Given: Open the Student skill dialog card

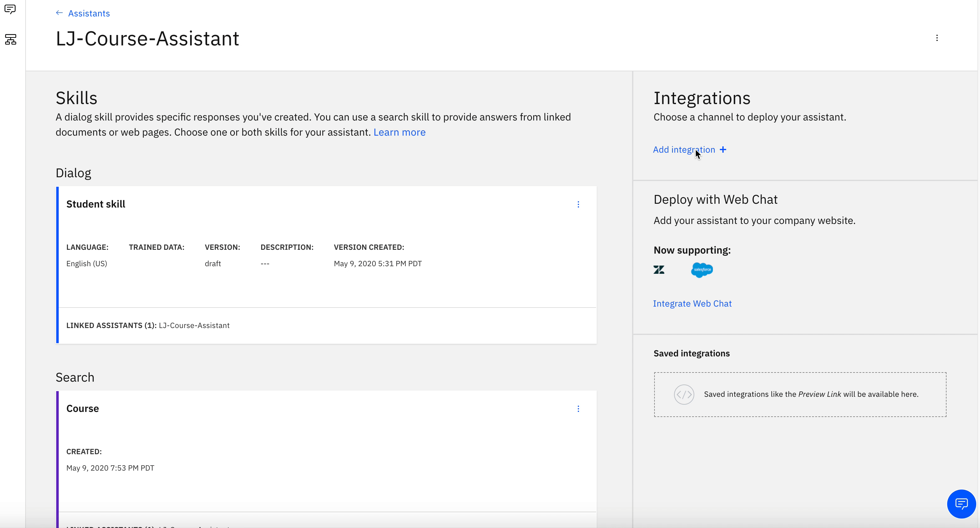Looking at the screenshot, I should click(x=95, y=204).
